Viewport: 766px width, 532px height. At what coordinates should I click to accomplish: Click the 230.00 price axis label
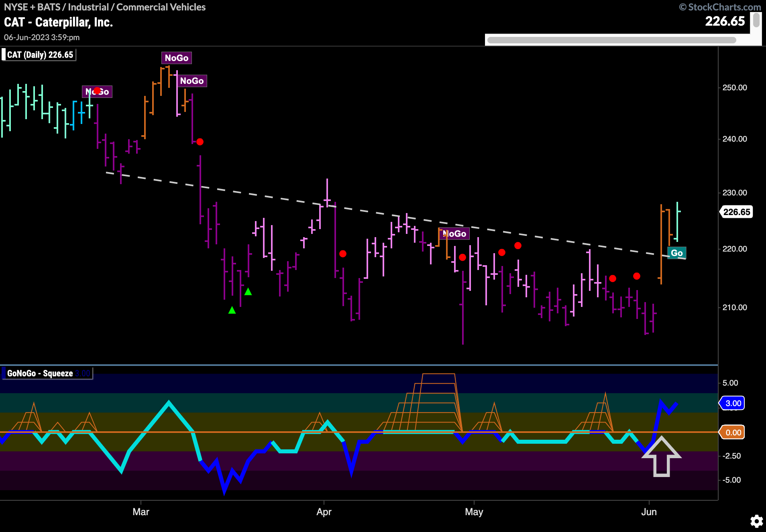pos(735,193)
